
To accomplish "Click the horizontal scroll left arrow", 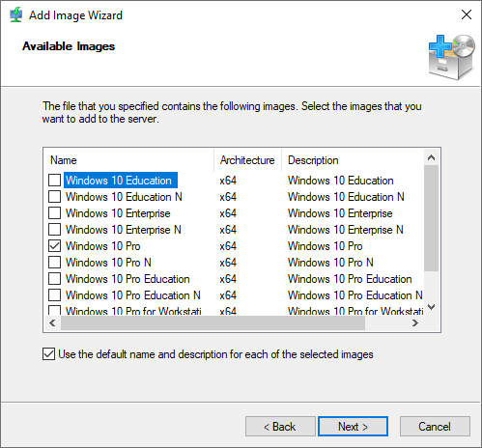I will tap(52, 322).
